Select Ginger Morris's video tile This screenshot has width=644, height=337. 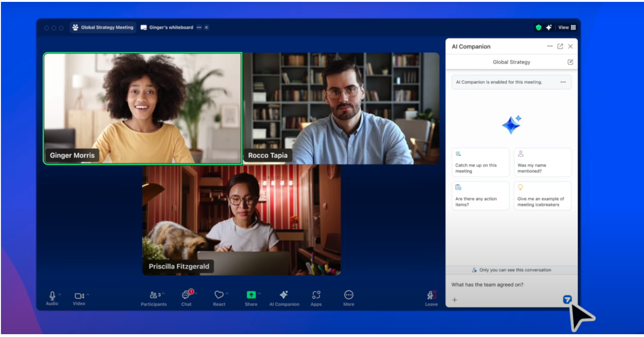coord(143,109)
